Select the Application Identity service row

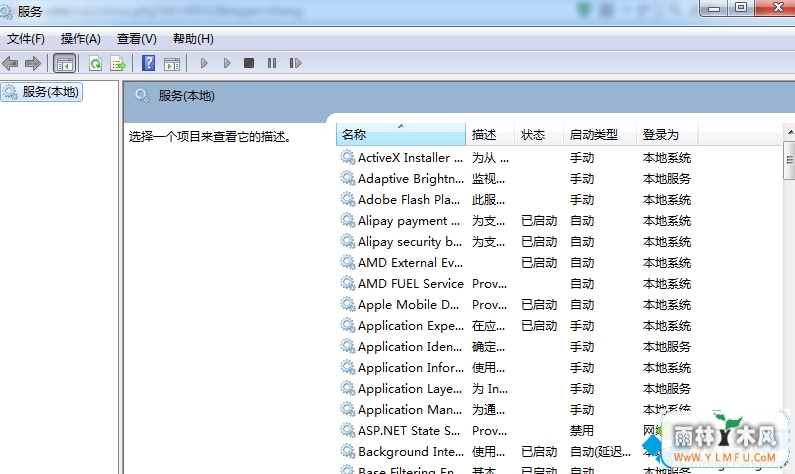coord(517,347)
